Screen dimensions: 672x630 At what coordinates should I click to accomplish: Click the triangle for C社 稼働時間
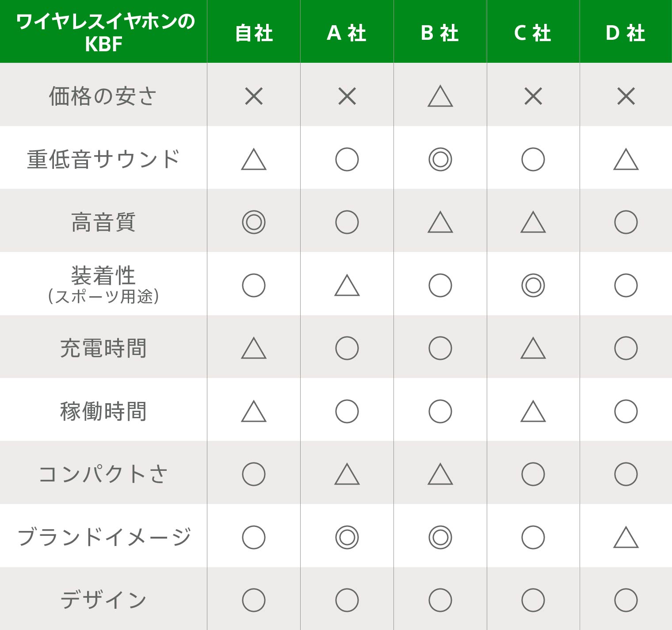(x=533, y=412)
